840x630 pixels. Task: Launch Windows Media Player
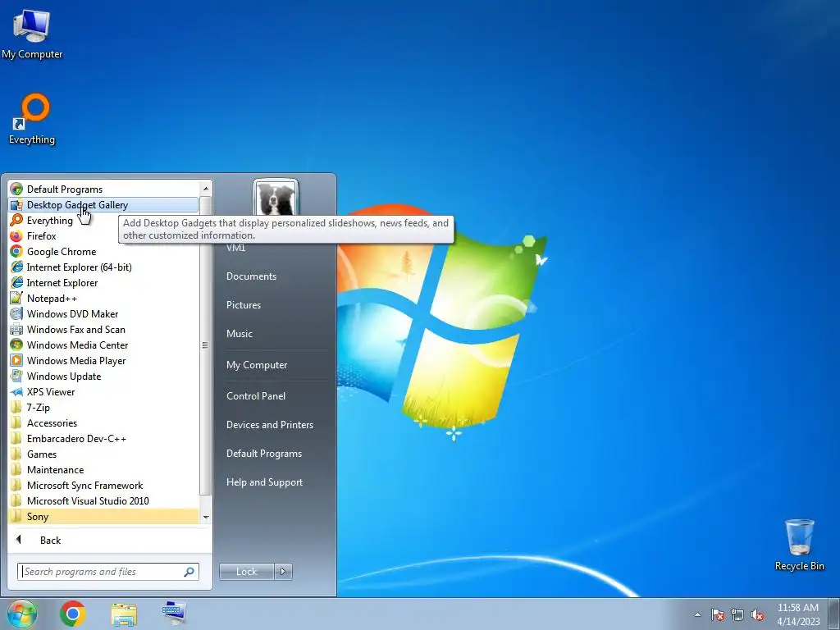pyautogui.click(x=103, y=360)
